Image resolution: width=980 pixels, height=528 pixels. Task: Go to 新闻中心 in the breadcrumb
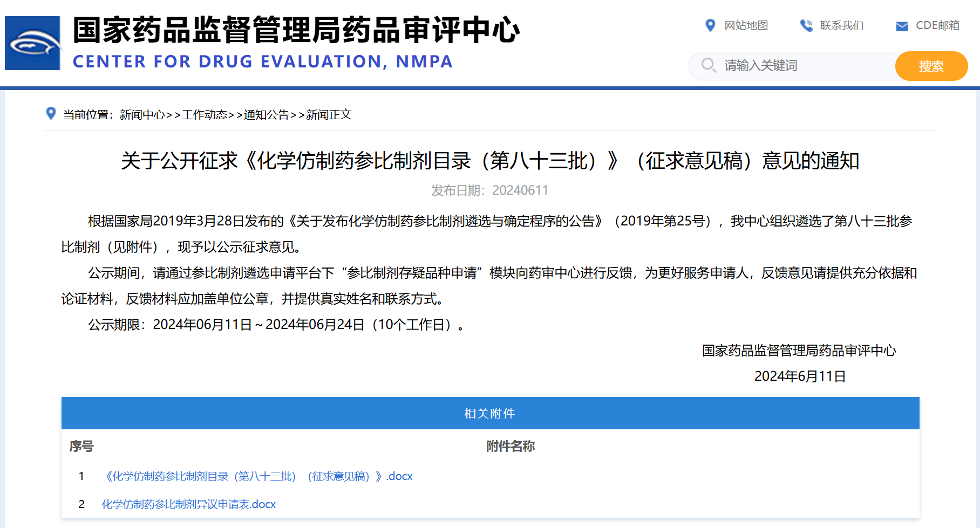[142, 114]
